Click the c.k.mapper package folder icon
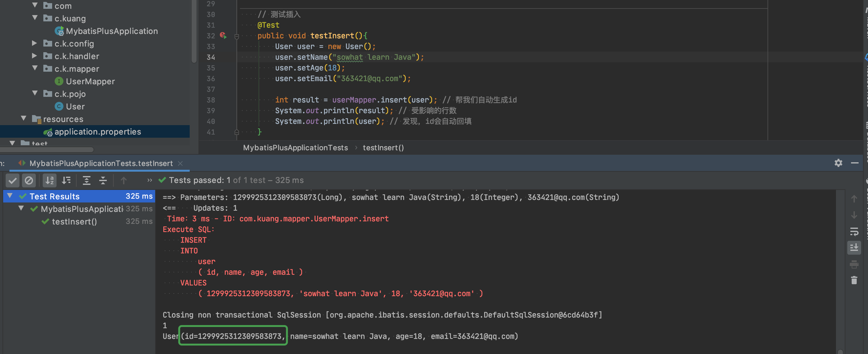 (x=48, y=69)
